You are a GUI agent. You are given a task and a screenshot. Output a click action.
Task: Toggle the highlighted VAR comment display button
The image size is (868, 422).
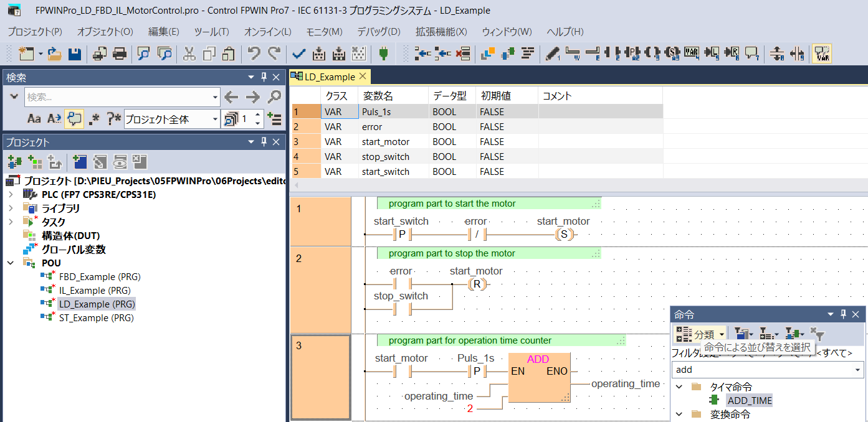(x=823, y=54)
